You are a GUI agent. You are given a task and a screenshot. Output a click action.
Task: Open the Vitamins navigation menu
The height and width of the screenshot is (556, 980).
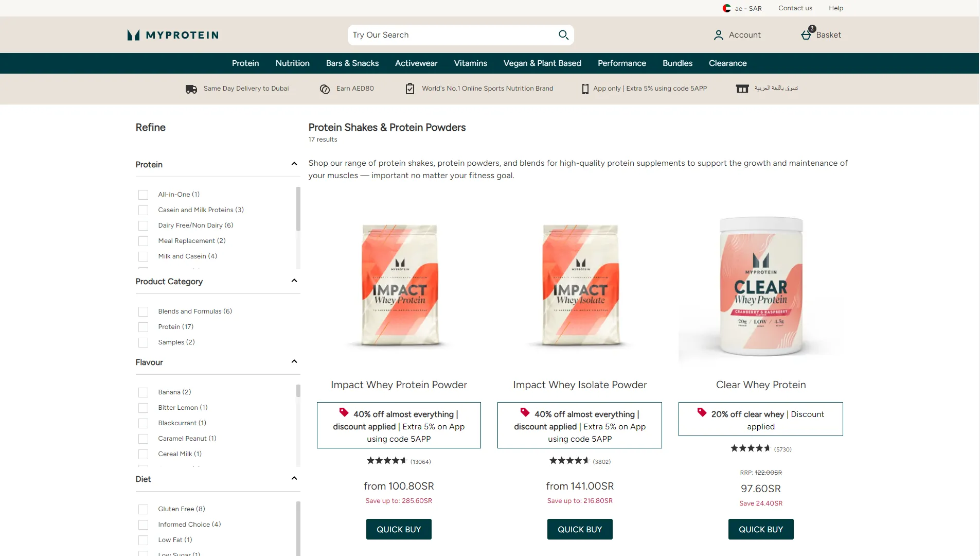click(x=471, y=63)
